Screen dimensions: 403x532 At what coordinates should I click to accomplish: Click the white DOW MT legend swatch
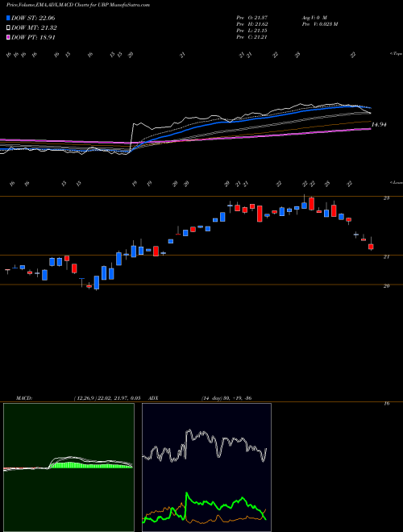tap(8, 28)
